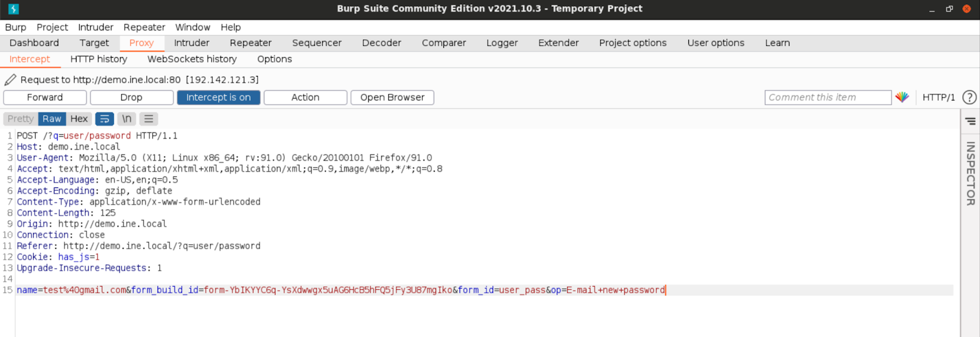Go to the Target tab

(94, 43)
